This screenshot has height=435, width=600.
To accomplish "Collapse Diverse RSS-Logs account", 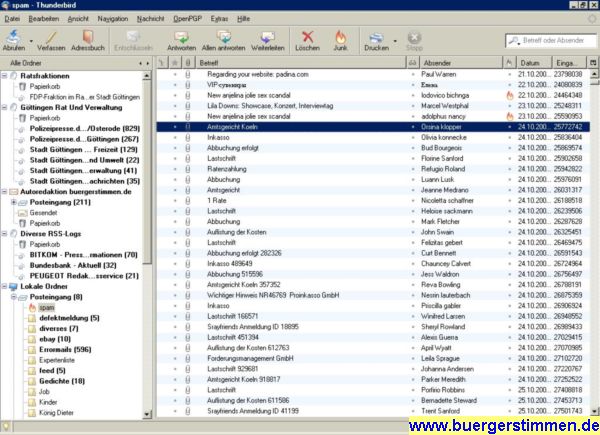I will 5,234.
